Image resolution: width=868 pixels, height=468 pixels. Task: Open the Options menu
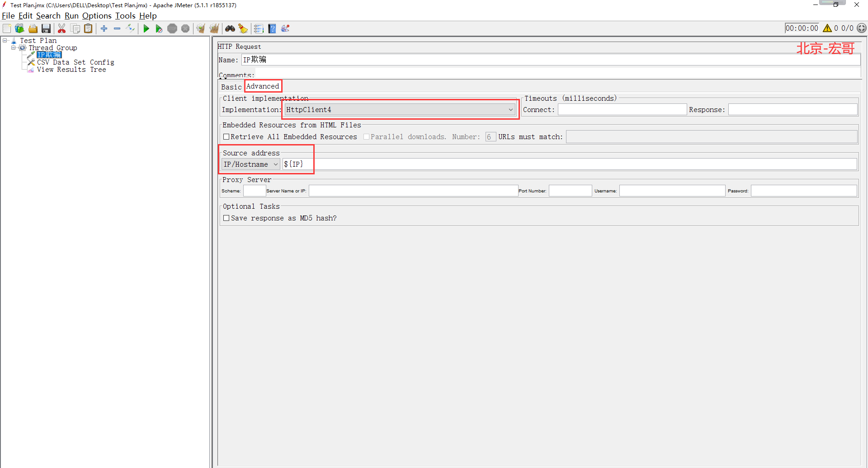pyautogui.click(x=97, y=16)
